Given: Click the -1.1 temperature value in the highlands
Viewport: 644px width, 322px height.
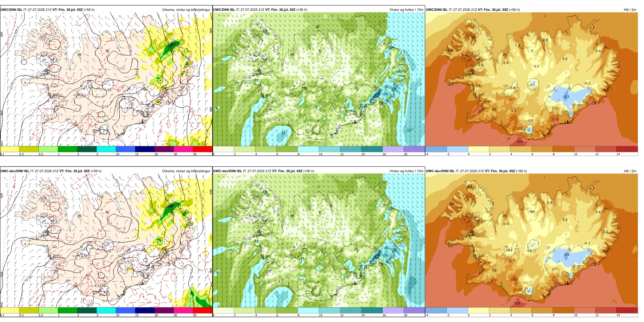Looking at the screenshot, I should [532, 85].
